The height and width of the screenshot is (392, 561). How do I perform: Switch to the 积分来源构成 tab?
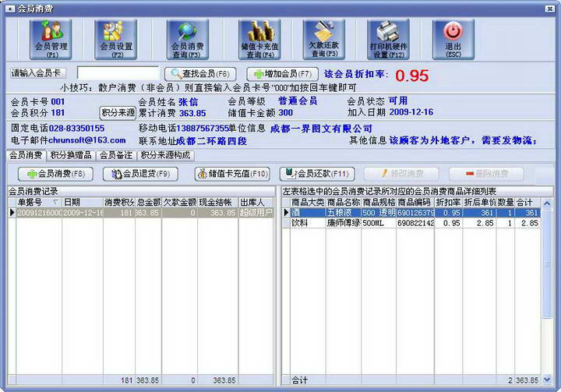(165, 155)
